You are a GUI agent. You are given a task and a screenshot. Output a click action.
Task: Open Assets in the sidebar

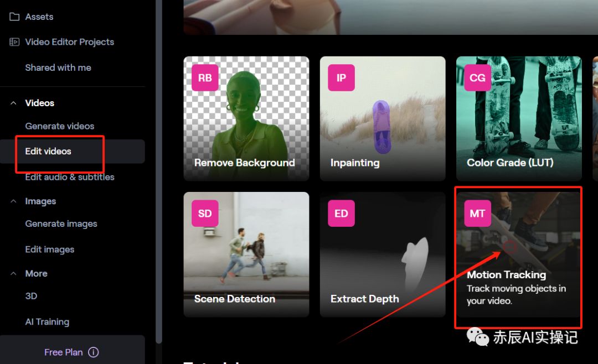39,17
